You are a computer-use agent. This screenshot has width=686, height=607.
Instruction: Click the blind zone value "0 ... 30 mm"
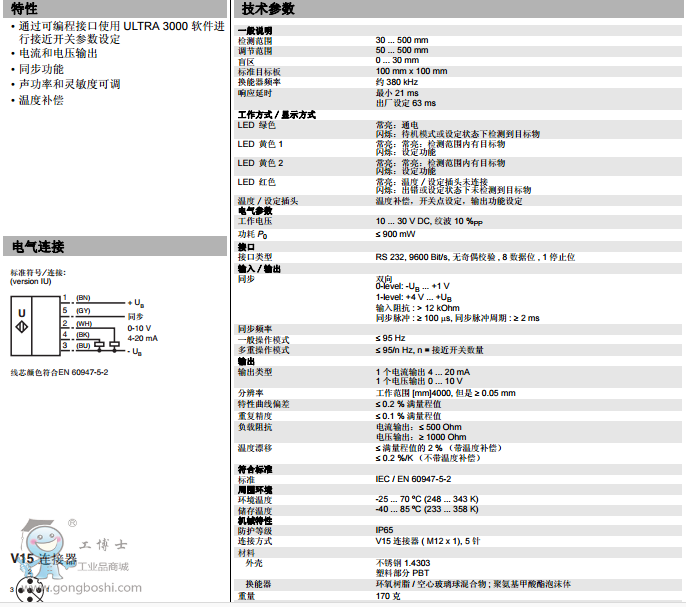(x=397, y=60)
